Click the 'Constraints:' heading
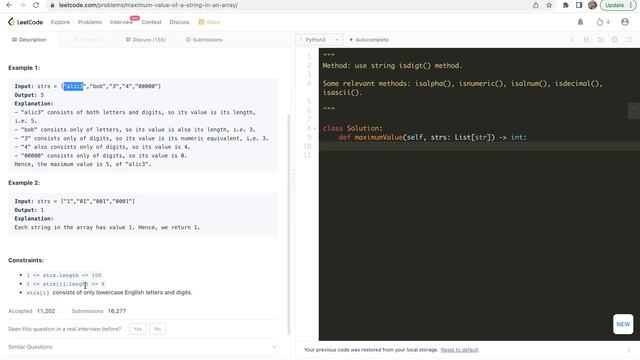640x360 pixels. coord(26,260)
